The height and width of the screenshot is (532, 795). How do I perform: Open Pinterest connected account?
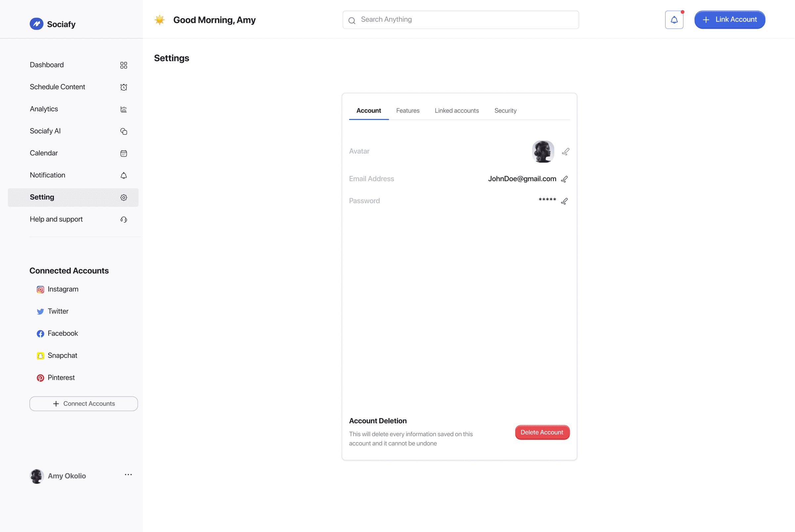(x=61, y=377)
